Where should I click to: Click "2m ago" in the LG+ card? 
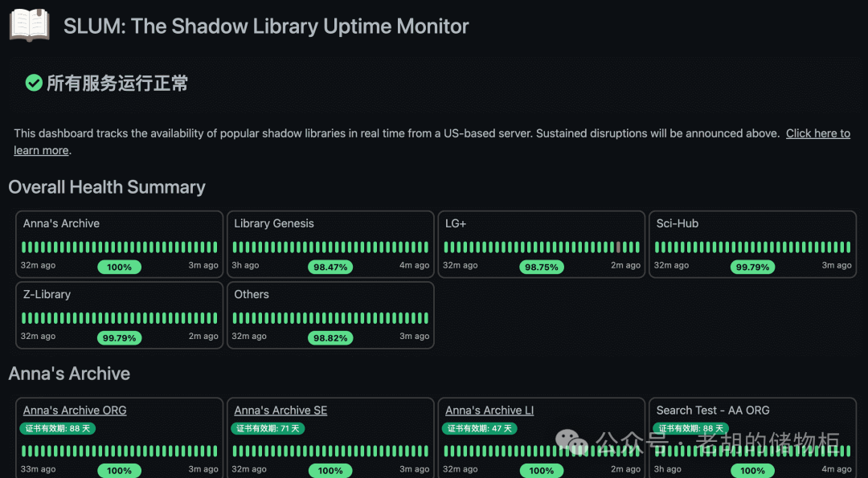625,266
